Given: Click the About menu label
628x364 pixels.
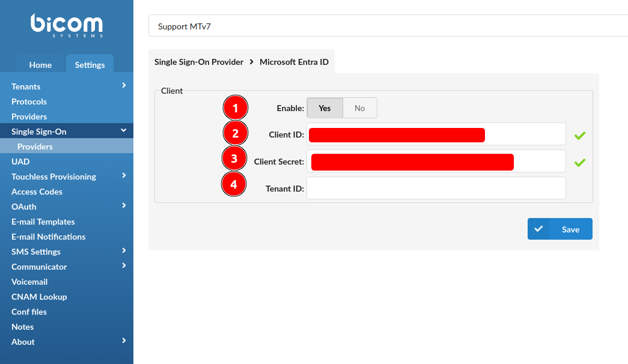Looking at the screenshot, I should (23, 342).
